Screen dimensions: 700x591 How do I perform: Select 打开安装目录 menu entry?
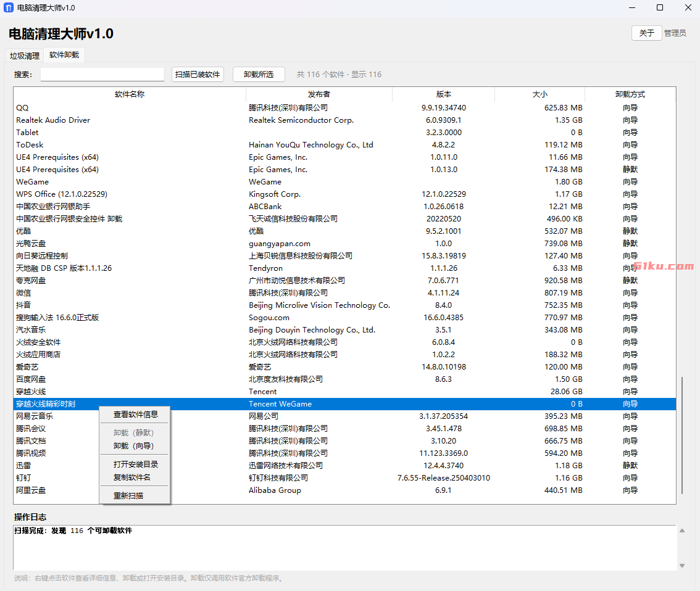point(135,465)
